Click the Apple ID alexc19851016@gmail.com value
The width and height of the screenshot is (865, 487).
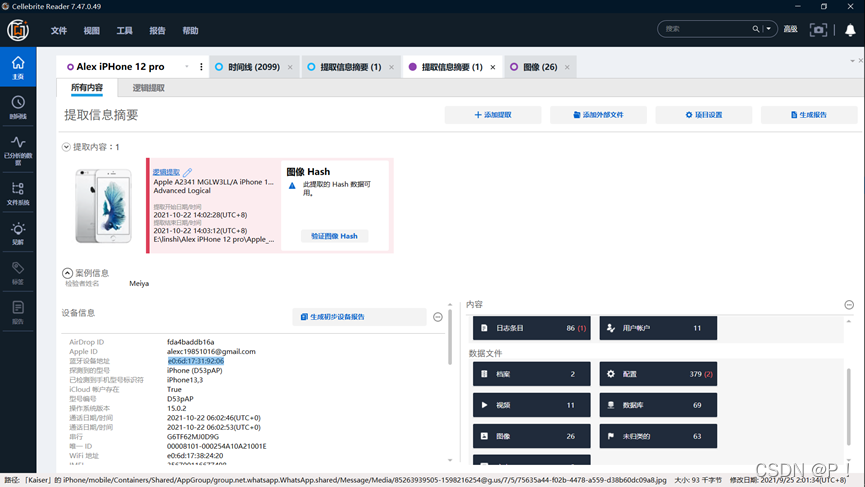coord(211,351)
